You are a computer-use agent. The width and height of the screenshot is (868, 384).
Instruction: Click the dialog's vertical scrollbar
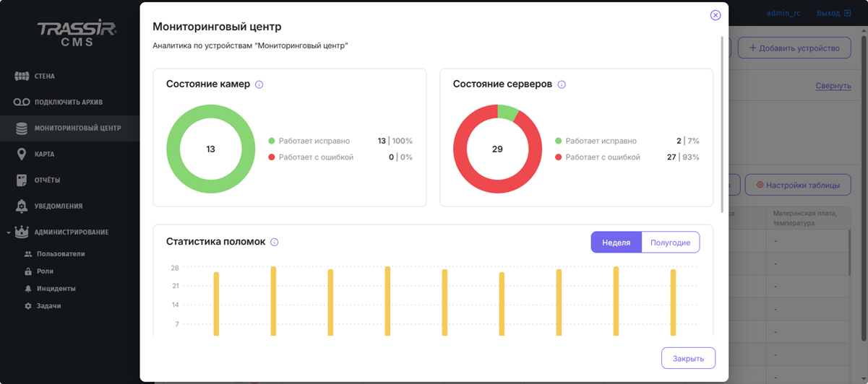pos(721,123)
